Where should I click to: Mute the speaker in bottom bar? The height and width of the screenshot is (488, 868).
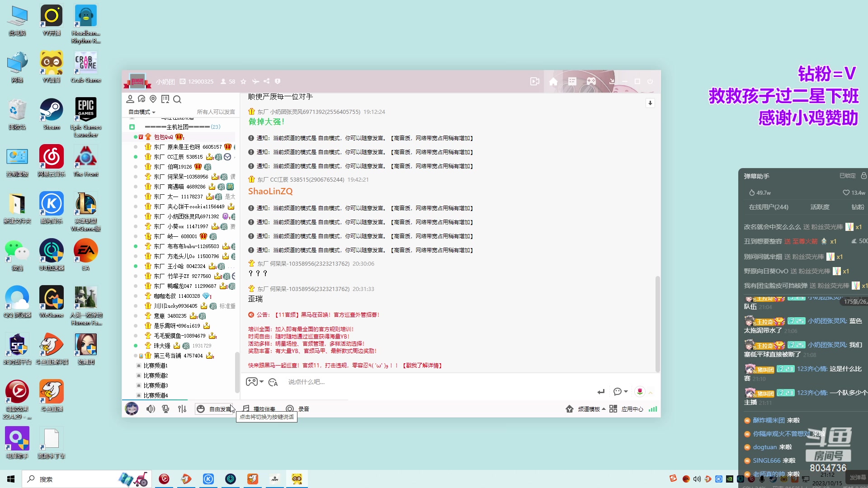(151, 409)
